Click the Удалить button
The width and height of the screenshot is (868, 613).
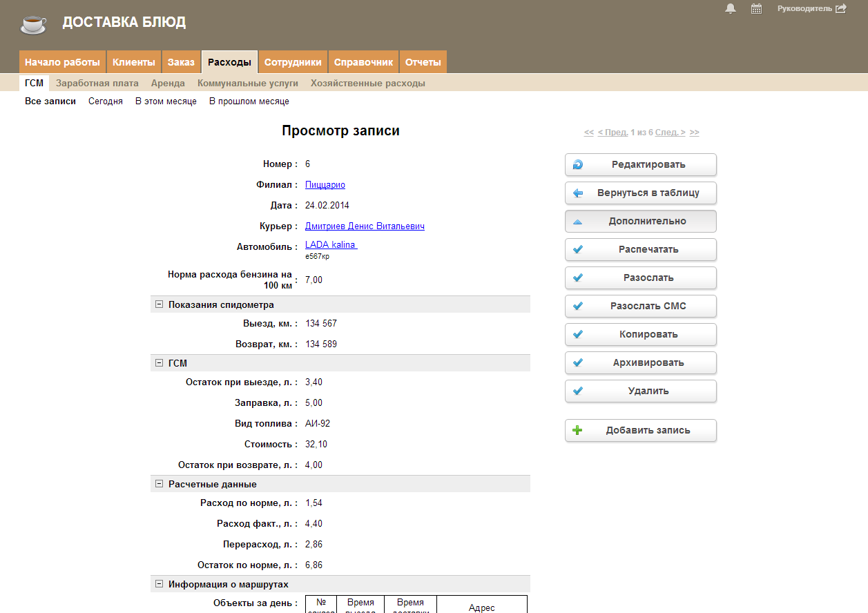pos(640,391)
